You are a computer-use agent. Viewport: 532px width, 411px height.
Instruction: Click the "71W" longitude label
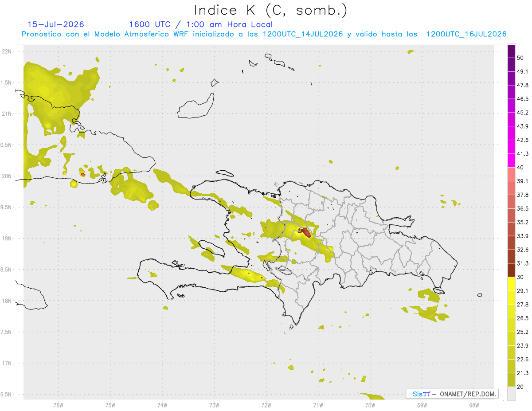(x=318, y=405)
